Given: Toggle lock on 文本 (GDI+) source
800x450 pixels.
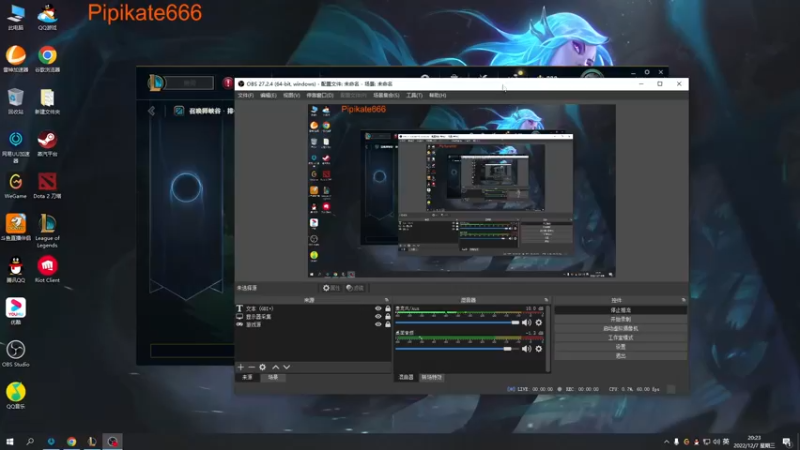Looking at the screenshot, I should 388,309.
